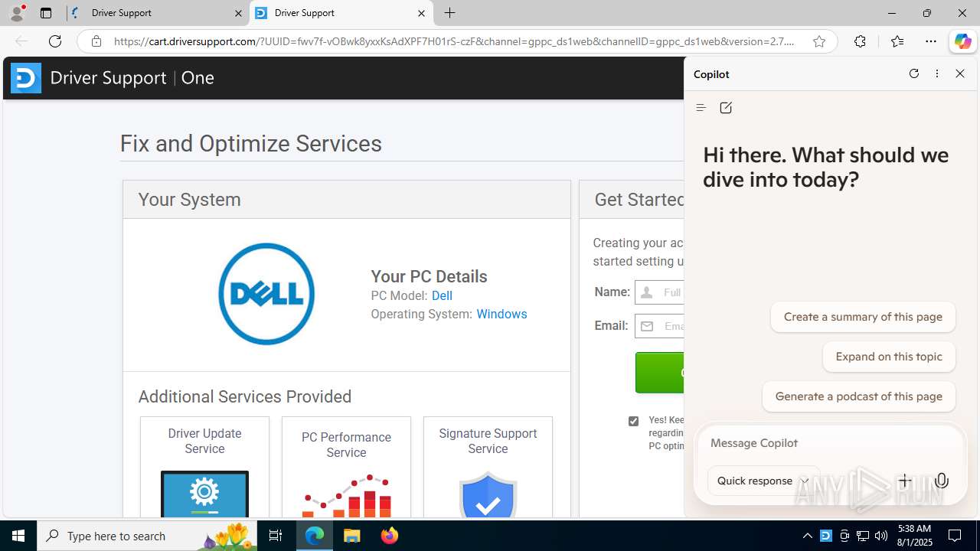Open the notifications center
Image resolution: width=980 pixels, height=551 pixels.
955,536
